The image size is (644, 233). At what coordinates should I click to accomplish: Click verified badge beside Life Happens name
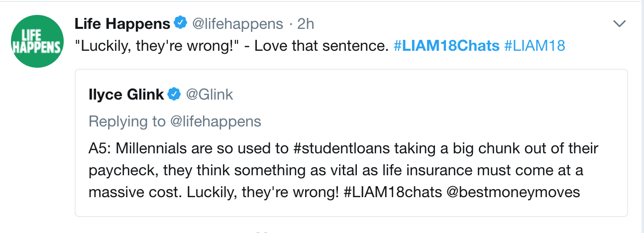pos(180,23)
